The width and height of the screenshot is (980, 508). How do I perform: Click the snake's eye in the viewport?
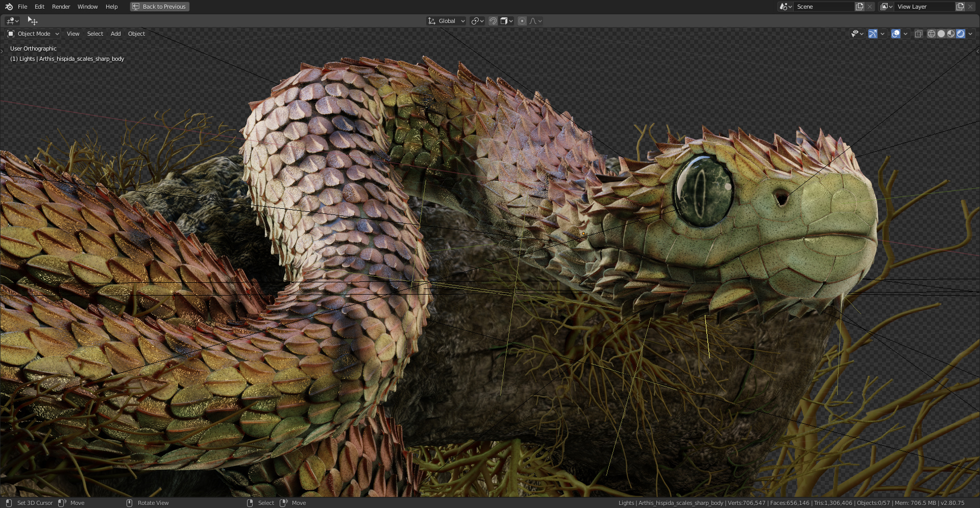click(x=703, y=190)
